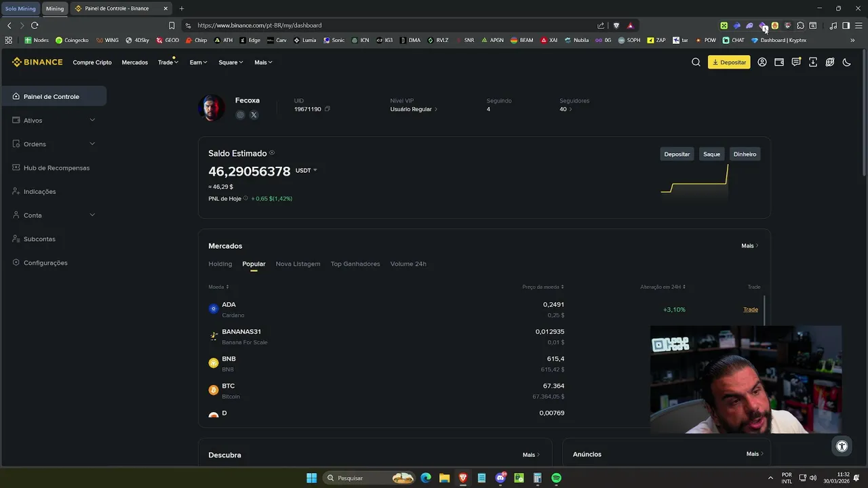Open Usuário Regular VIP level

point(414,109)
